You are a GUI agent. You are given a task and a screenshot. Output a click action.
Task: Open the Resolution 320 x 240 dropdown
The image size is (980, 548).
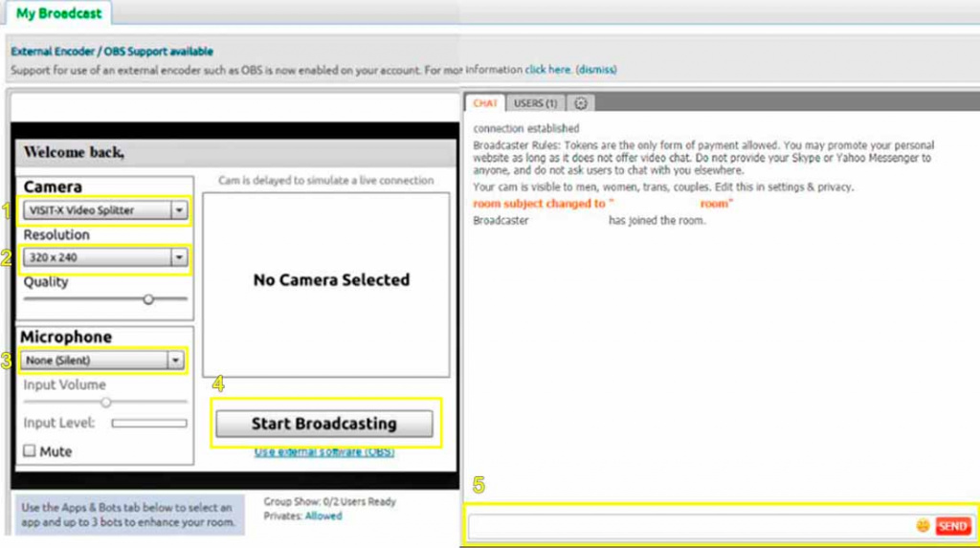point(105,257)
